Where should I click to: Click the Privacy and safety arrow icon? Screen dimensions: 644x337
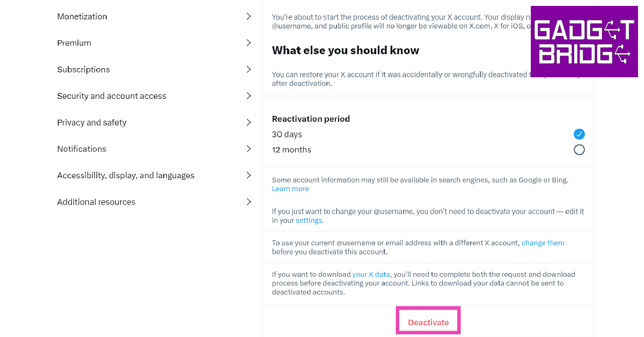click(x=248, y=122)
